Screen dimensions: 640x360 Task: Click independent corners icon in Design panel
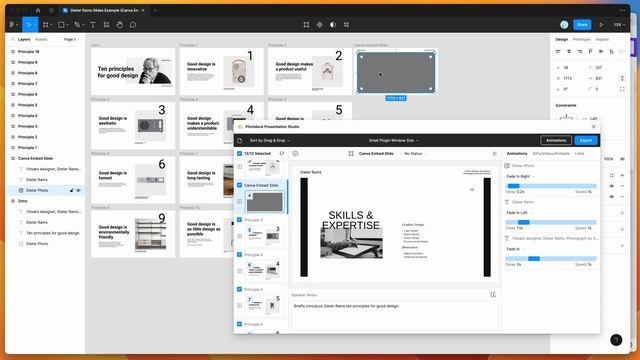click(622, 89)
